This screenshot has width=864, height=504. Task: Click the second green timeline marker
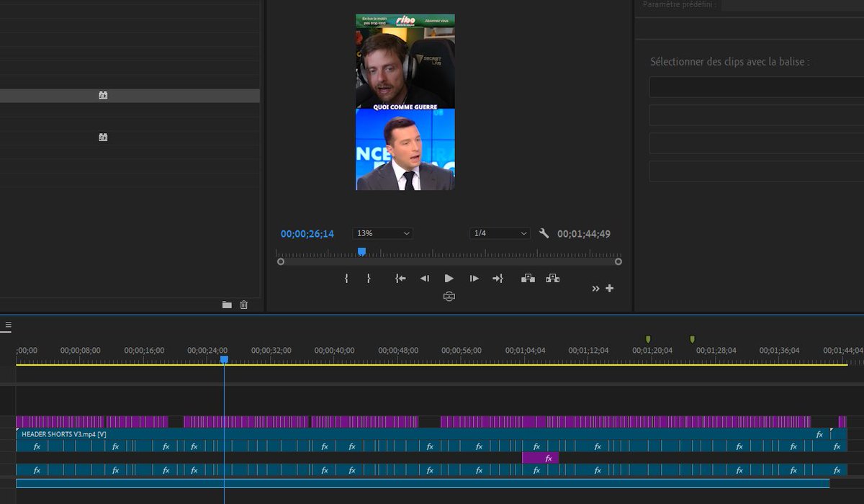[692, 339]
